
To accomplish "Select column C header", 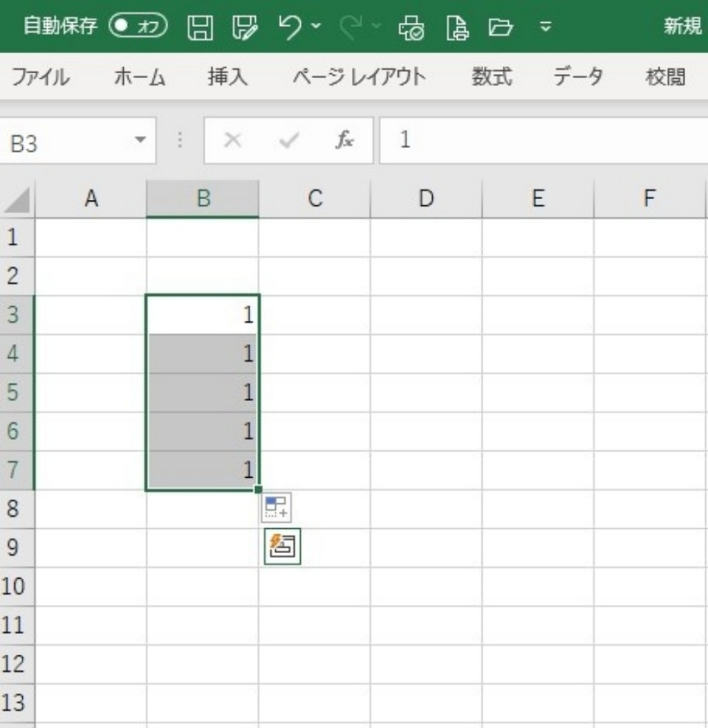I will pos(315,199).
